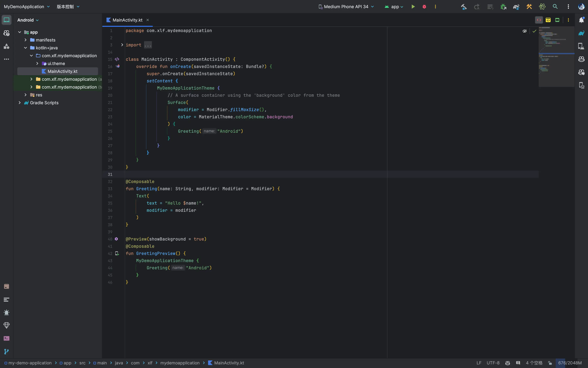The width and height of the screenshot is (588, 368).
Task: Toggle the Project tool window button
Action: point(7,20)
